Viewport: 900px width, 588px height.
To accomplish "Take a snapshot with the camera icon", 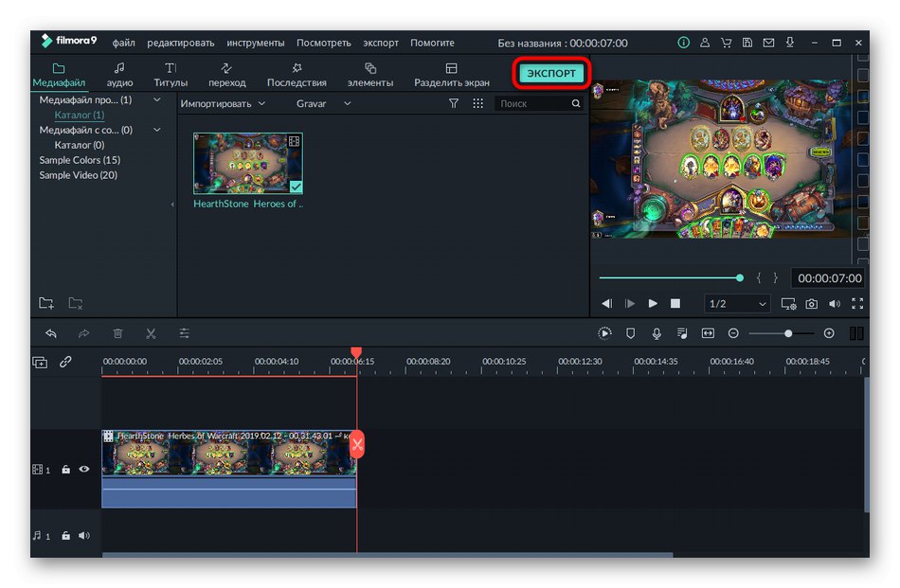I will [812, 304].
